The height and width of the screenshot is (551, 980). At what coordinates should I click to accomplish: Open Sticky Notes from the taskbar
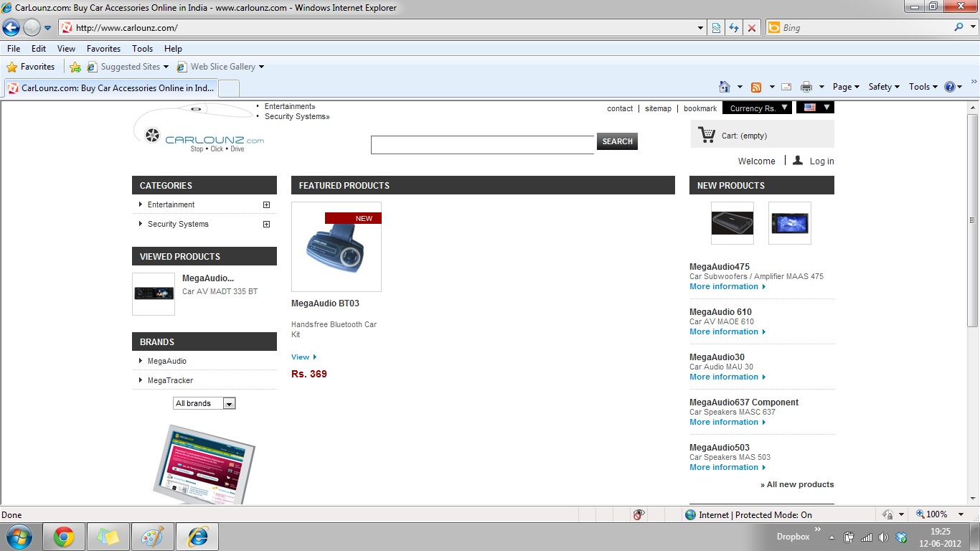coord(108,537)
